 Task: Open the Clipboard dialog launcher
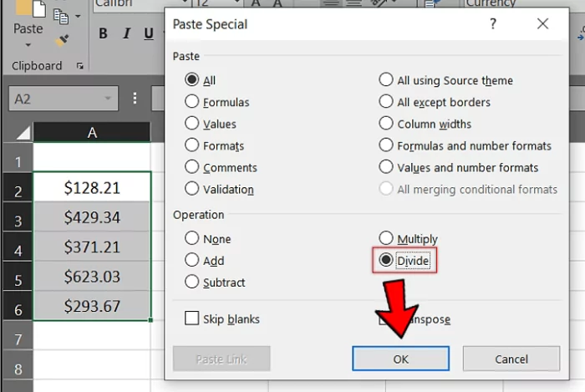click(x=80, y=66)
